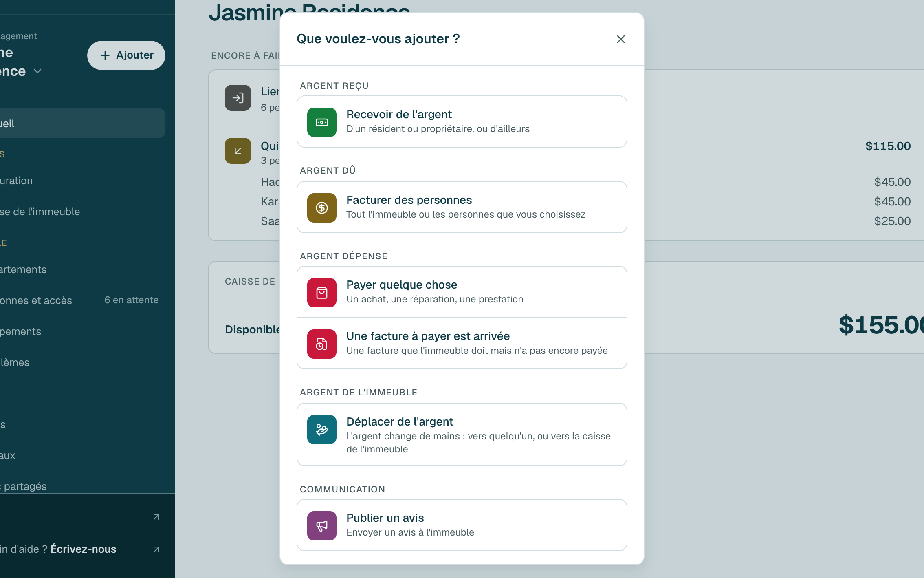Click the gold dollar-coin icon for Facturer des personnes

coord(322,208)
